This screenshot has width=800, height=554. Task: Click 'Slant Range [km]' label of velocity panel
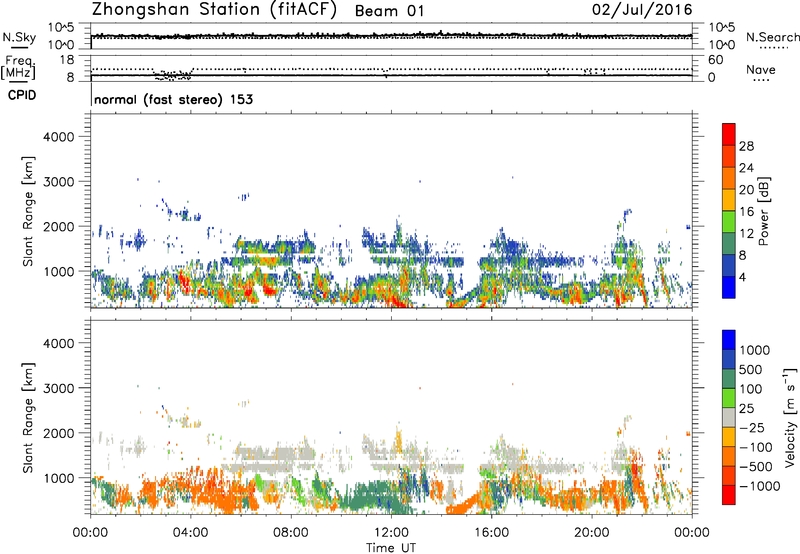[x=28, y=418]
